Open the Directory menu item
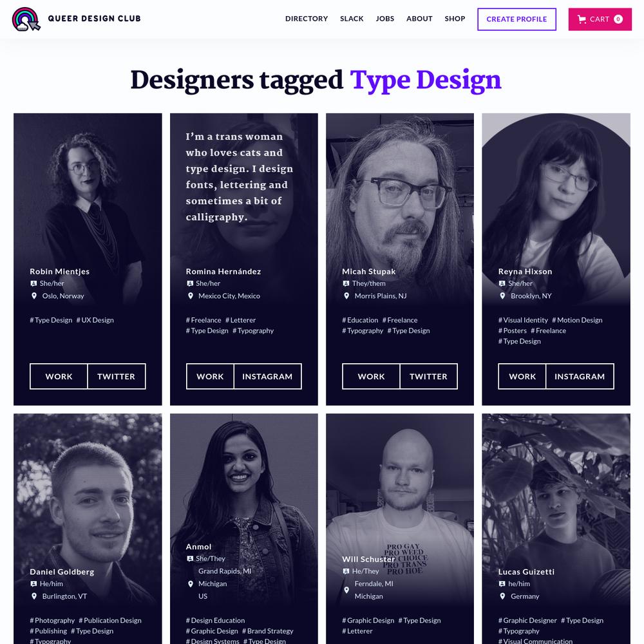The width and height of the screenshot is (644, 644). [307, 19]
